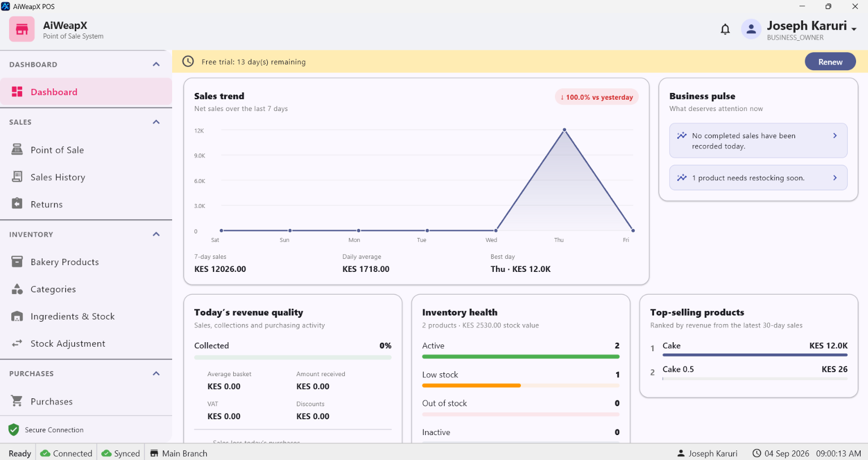Open Purchases page from sidebar
The height and width of the screenshot is (460, 868).
86,401
